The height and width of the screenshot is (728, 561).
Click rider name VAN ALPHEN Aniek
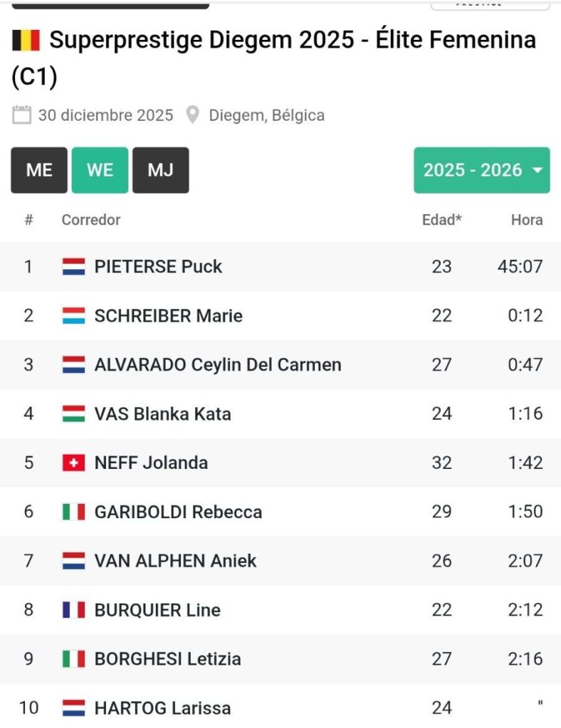coord(175,561)
